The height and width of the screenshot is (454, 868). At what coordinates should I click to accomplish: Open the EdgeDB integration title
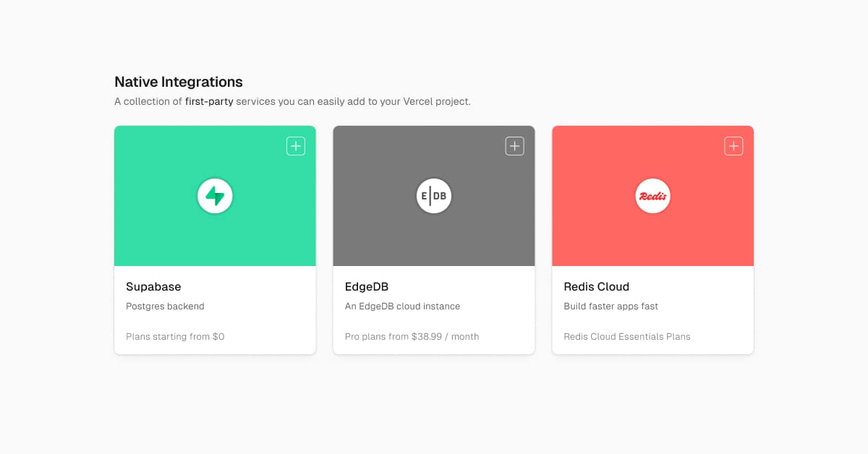(367, 286)
